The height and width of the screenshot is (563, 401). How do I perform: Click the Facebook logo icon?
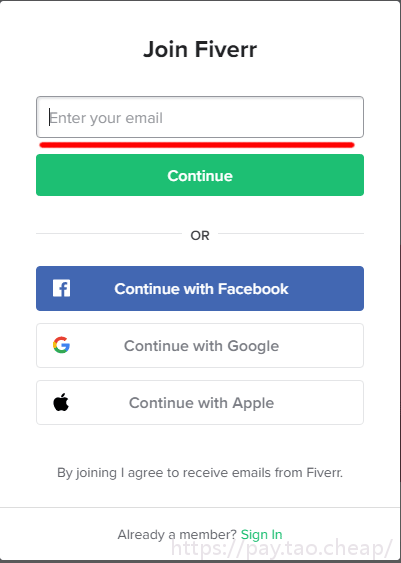click(61, 288)
